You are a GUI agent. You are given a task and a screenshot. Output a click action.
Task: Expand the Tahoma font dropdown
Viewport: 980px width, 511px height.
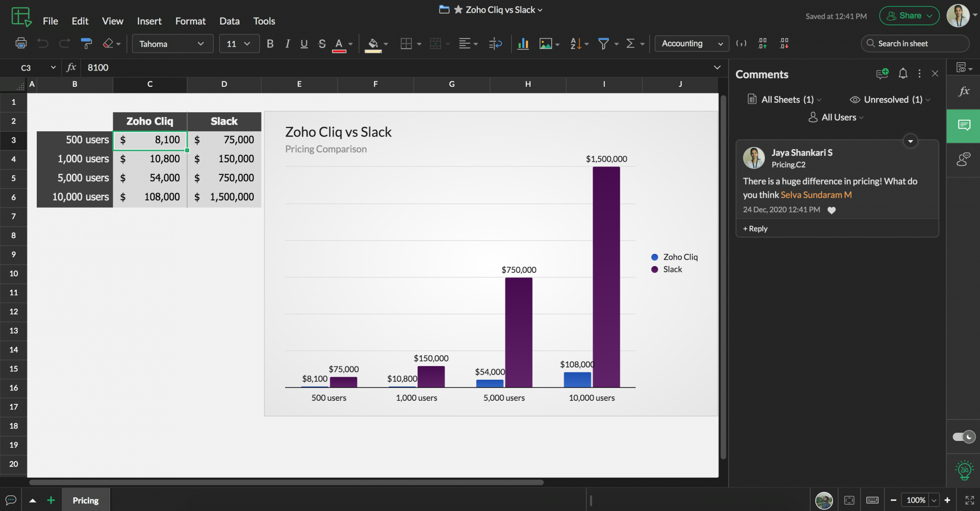pos(172,44)
